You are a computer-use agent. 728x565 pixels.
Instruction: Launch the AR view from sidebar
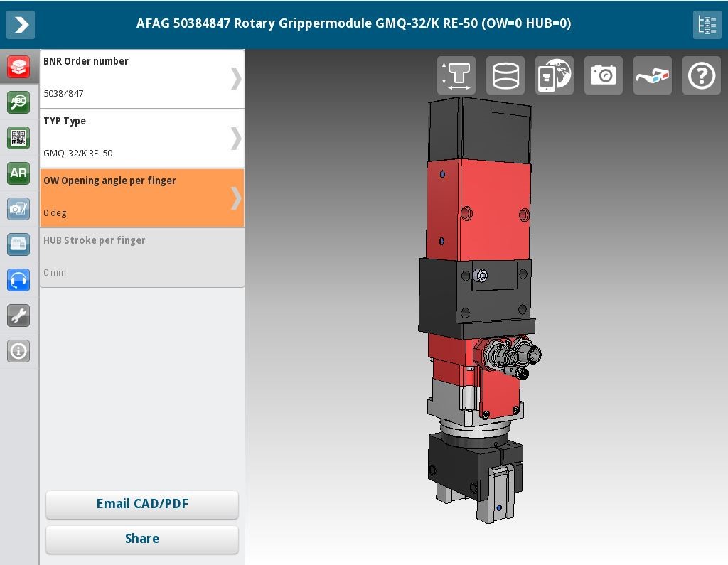click(x=18, y=173)
